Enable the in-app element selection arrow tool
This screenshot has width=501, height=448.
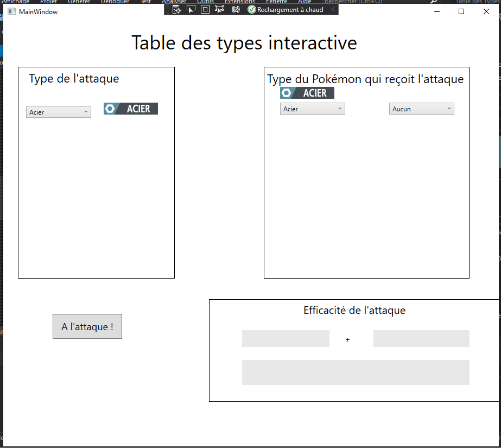[x=191, y=9]
